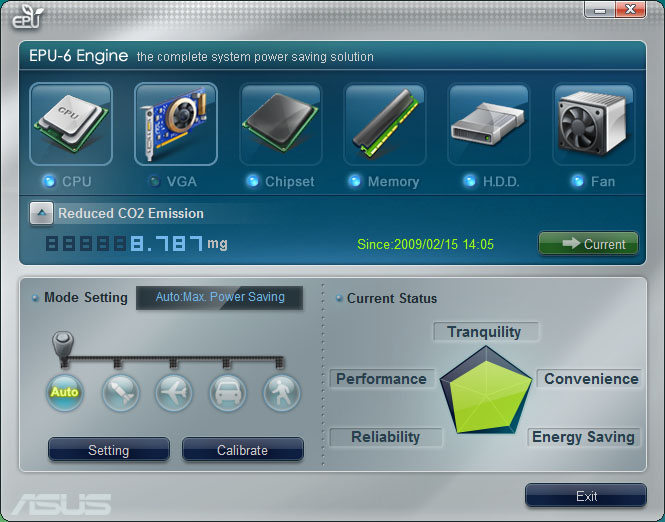This screenshot has height=522, width=665.
Task: Collapse the Reduced CO2 Emission panel
Action: [x=40, y=213]
